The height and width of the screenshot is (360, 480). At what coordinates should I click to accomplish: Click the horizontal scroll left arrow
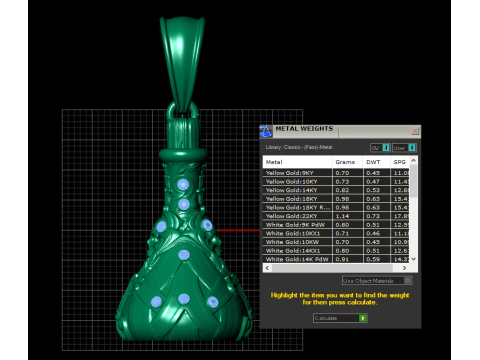tap(267, 268)
